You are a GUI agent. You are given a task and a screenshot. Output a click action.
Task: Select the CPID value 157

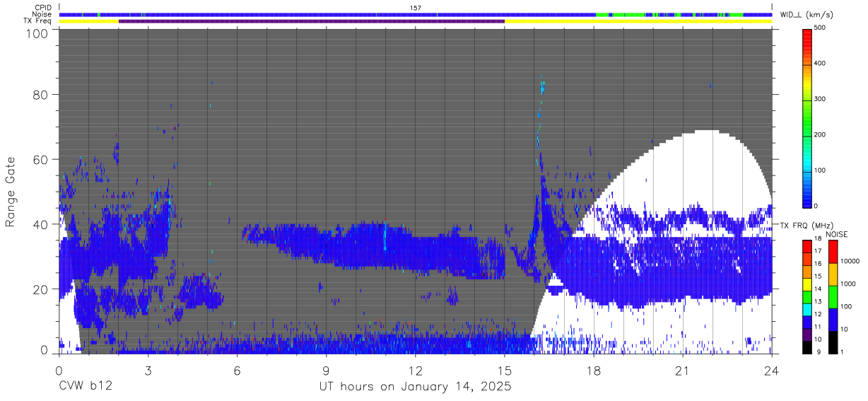pos(416,8)
